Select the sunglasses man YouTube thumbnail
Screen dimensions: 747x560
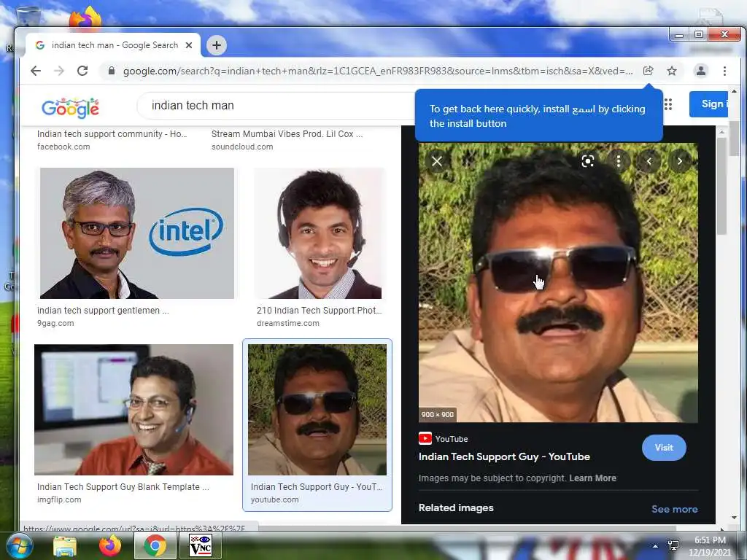pos(317,410)
